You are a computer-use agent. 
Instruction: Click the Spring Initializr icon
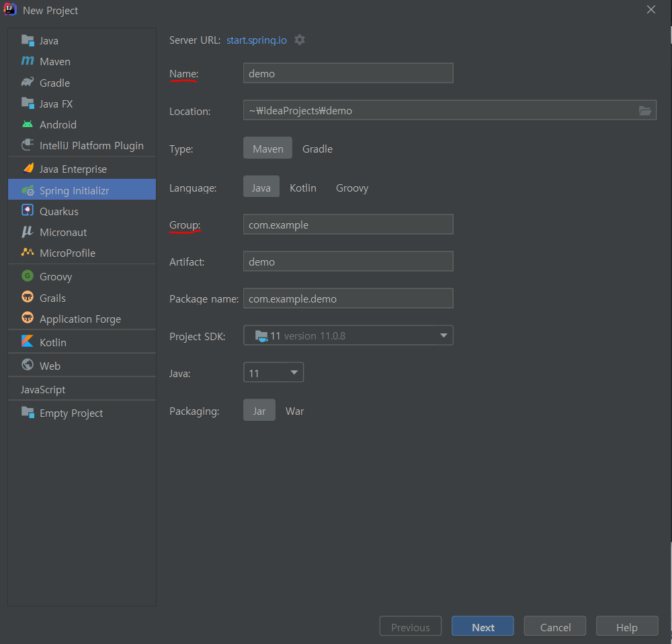tap(28, 190)
